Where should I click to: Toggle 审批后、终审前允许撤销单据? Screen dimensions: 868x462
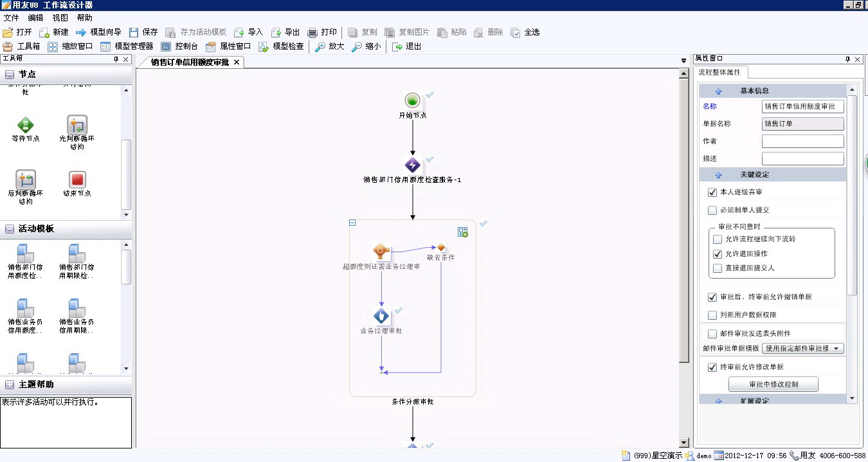click(x=712, y=297)
